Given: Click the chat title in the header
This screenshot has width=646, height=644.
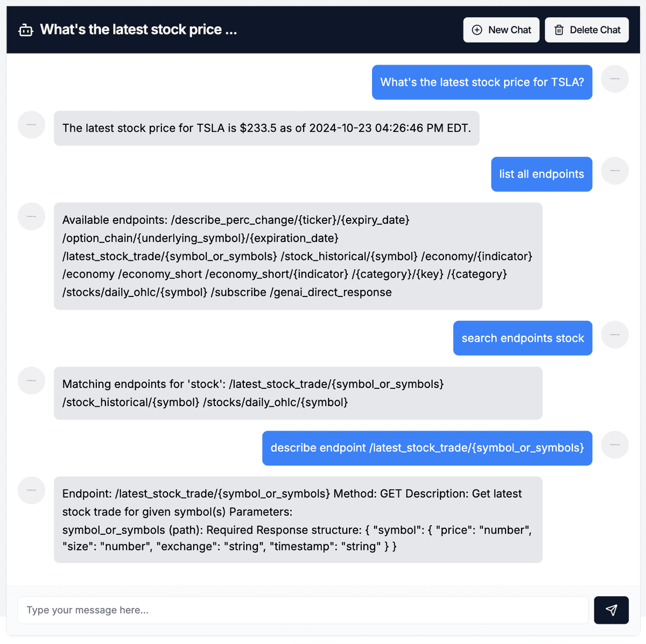Looking at the screenshot, I should (138, 30).
